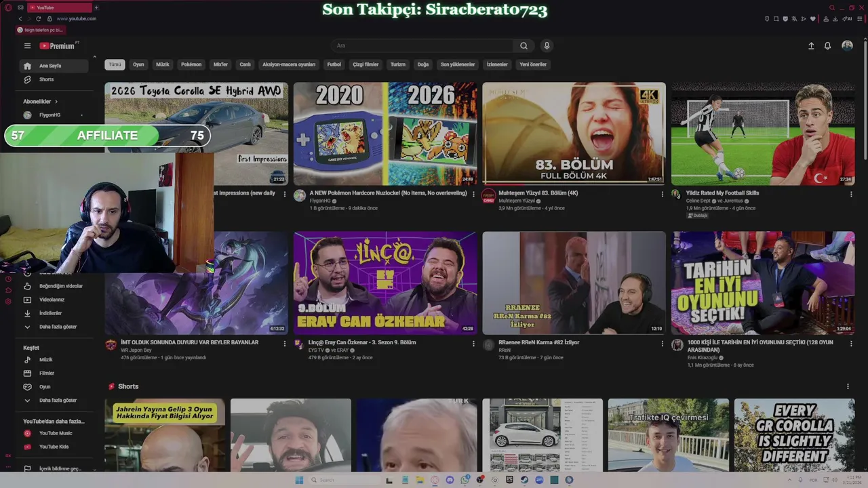Open Discord from the taskbar
The image size is (868, 488).
[x=450, y=480]
